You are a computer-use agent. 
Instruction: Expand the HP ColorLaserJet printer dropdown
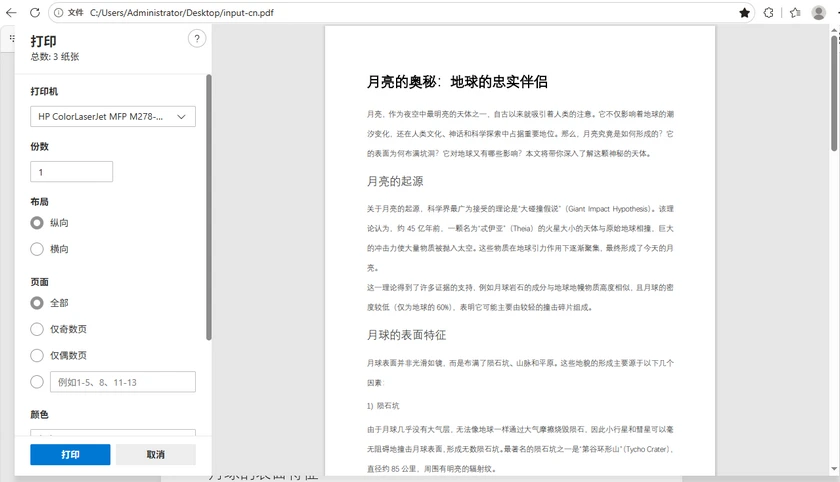(112, 116)
